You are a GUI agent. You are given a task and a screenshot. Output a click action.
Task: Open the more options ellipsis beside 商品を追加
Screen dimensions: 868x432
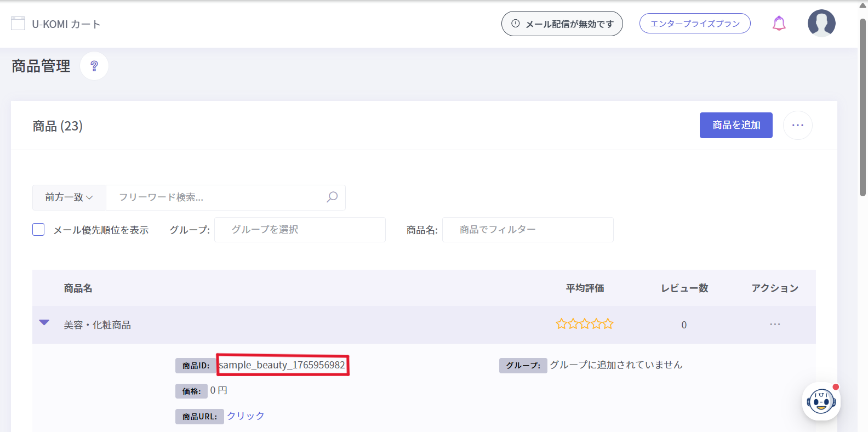point(797,126)
